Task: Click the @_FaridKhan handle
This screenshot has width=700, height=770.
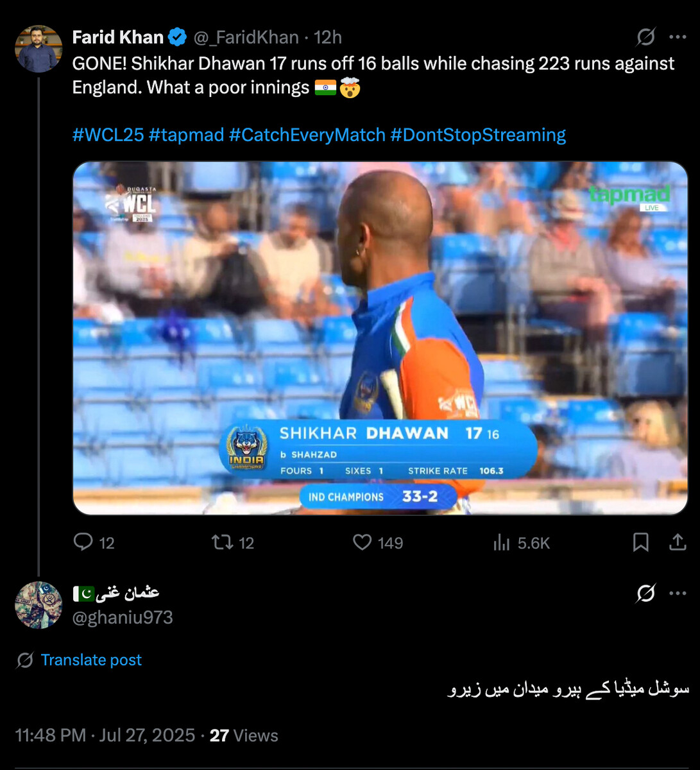Action: tap(246, 37)
